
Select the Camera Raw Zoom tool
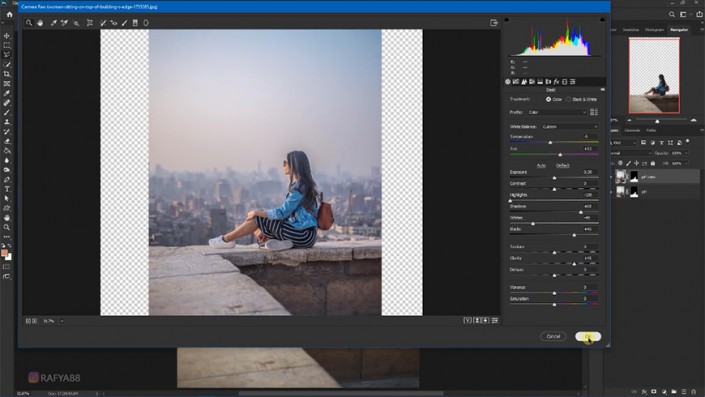(x=29, y=23)
